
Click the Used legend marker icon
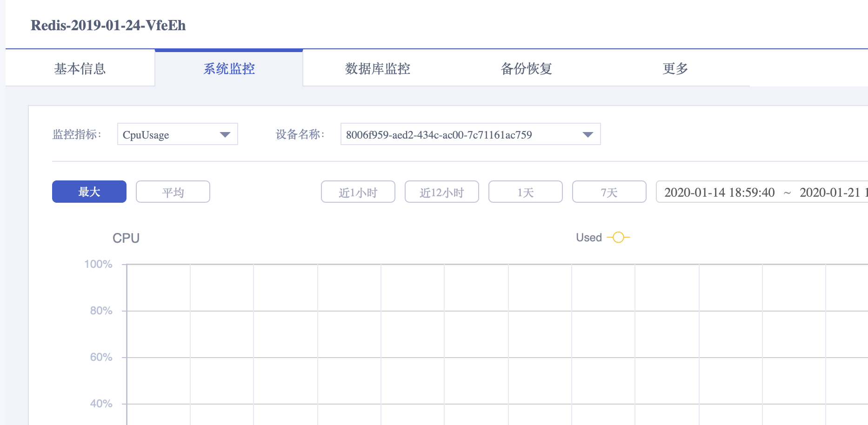pyautogui.click(x=618, y=238)
